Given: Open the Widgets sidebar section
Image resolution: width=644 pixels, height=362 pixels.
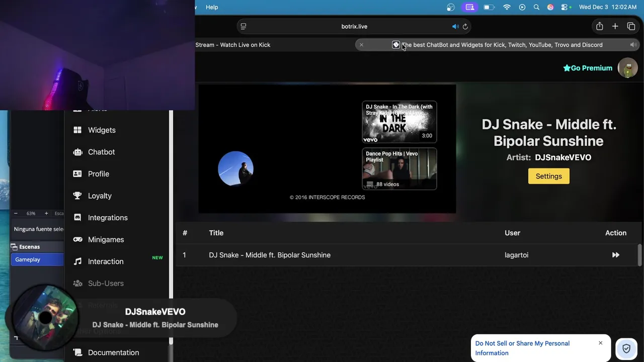Looking at the screenshot, I should point(102,130).
